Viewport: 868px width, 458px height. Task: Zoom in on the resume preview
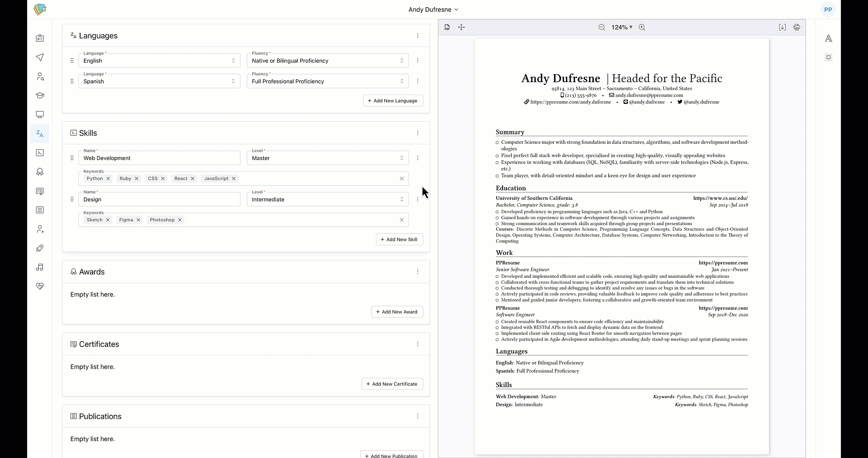pos(642,27)
